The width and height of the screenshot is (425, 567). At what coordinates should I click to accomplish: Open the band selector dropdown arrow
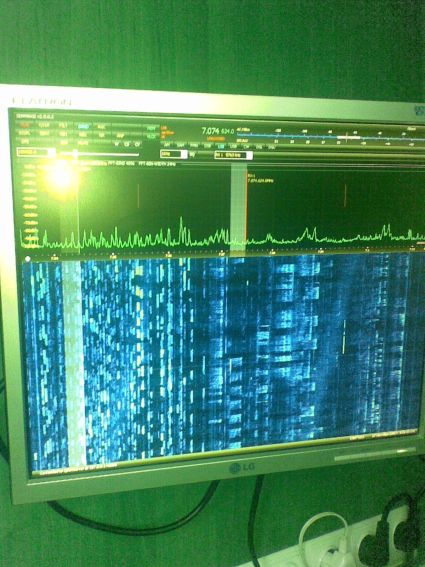pyautogui.click(x=52, y=153)
